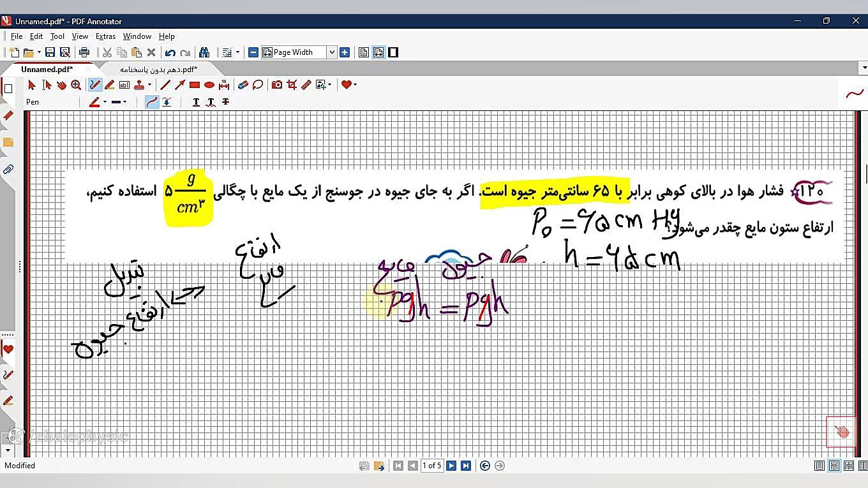Viewport: 868px width, 488px height.
Task: Take a Snapshot with camera icon
Action: [277, 85]
